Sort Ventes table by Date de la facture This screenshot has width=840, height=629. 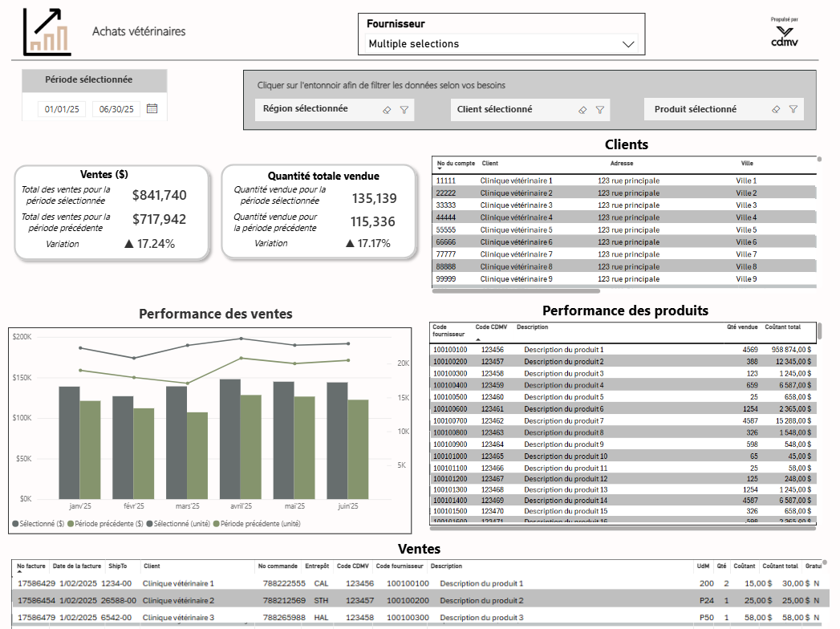tap(78, 566)
